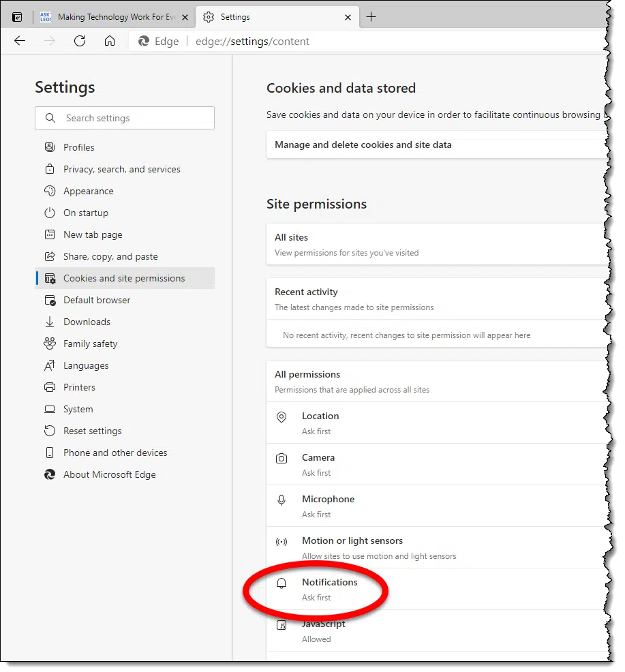The image size is (625, 672).
Task: Close the Making Technology Work tab
Action: tap(185, 17)
